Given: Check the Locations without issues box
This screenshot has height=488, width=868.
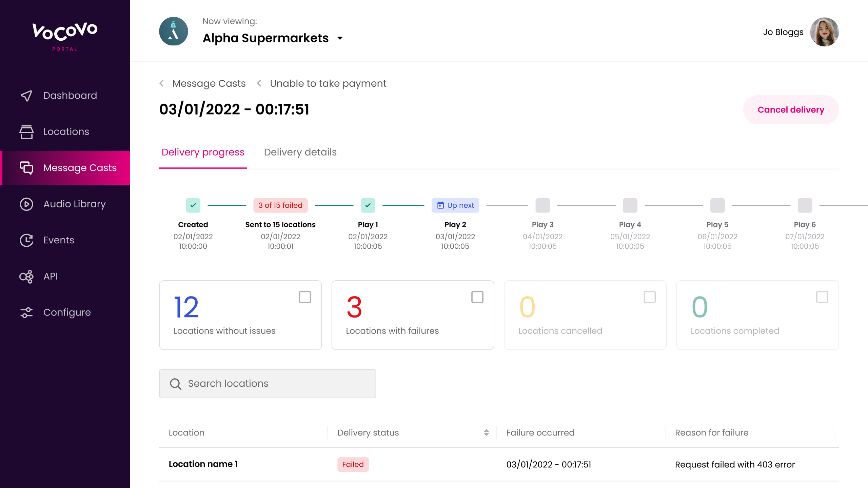Looking at the screenshot, I should coord(305,297).
